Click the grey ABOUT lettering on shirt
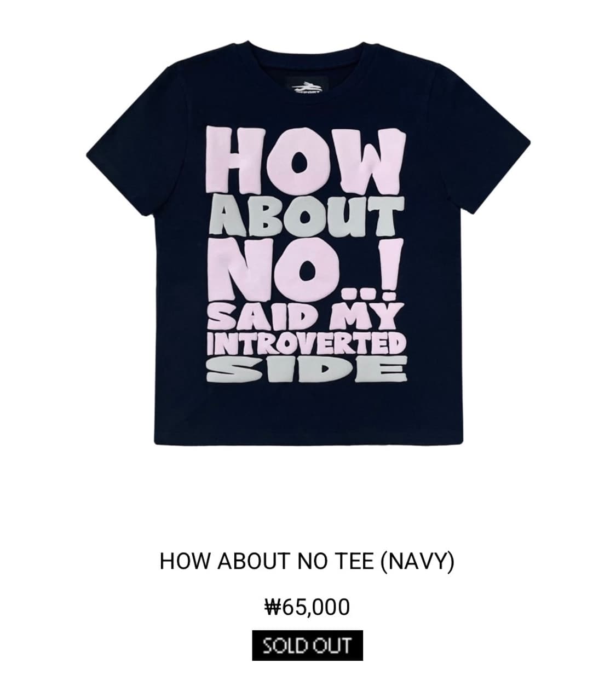 [305, 215]
